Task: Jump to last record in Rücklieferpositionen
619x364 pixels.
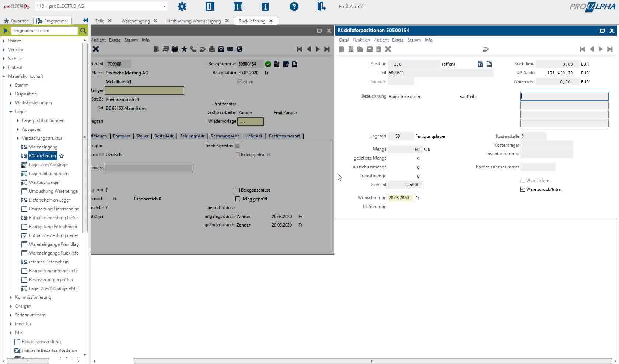Action: pos(610,49)
